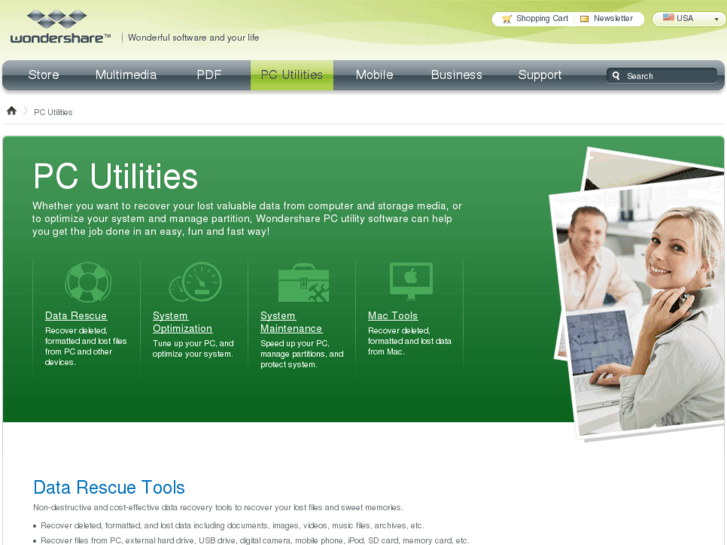Image resolution: width=727 pixels, height=545 pixels.
Task: Click the bullet about documents, images, videos, music
Action: [232, 526]
